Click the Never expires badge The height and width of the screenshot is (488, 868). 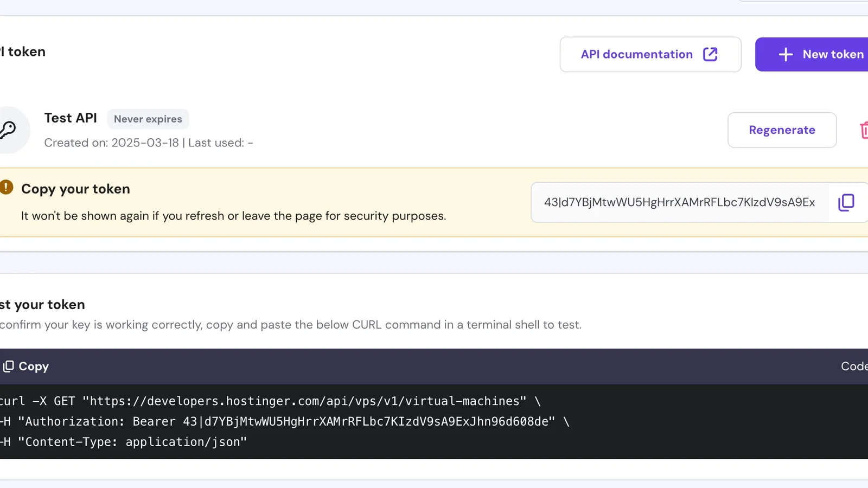click(148, 119)
